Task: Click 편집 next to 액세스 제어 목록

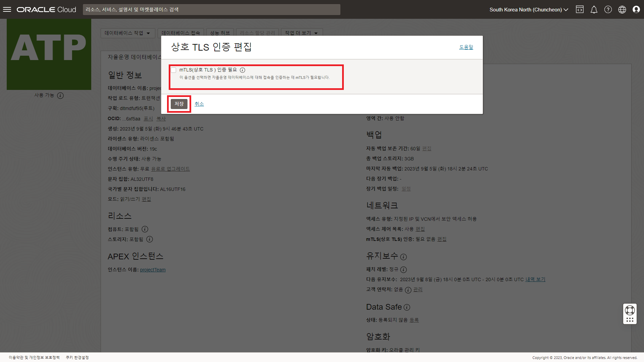Action: [x=420, y=229]
